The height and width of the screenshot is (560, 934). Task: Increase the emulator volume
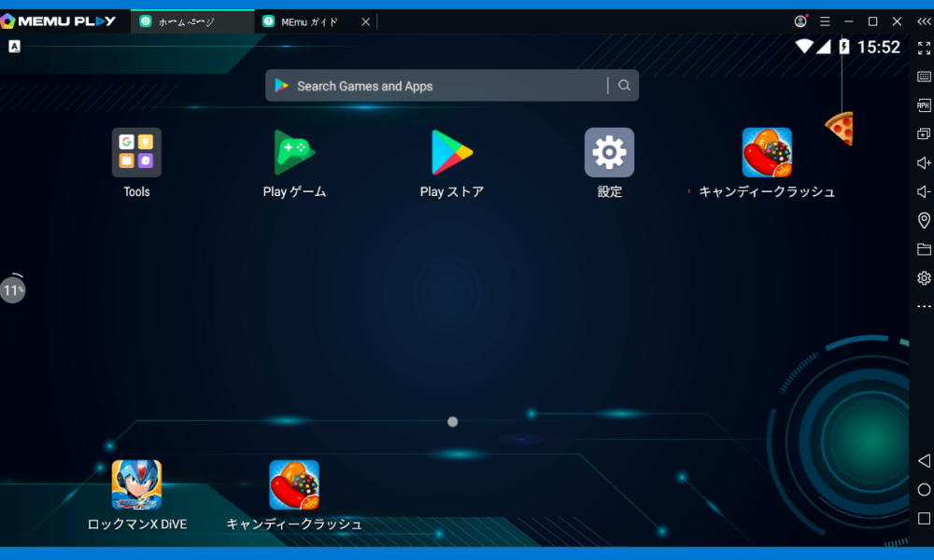[x=923, y=162]
